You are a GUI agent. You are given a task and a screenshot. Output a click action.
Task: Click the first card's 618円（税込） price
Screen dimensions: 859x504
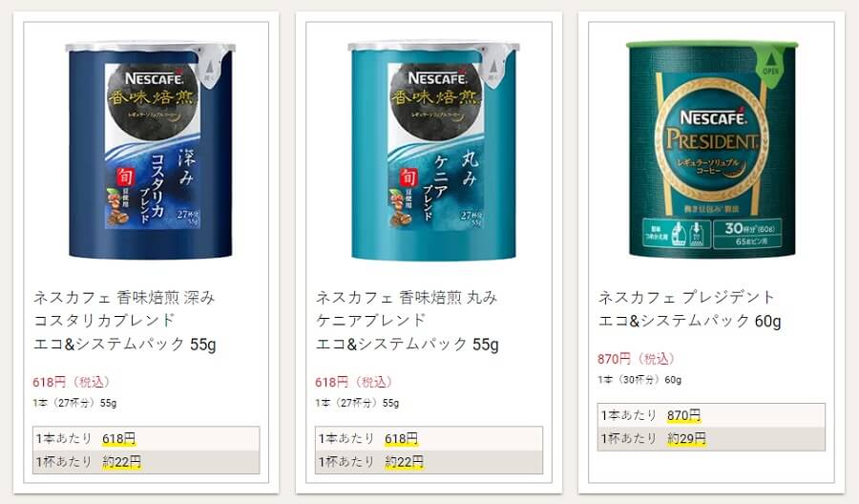[72, 382]
